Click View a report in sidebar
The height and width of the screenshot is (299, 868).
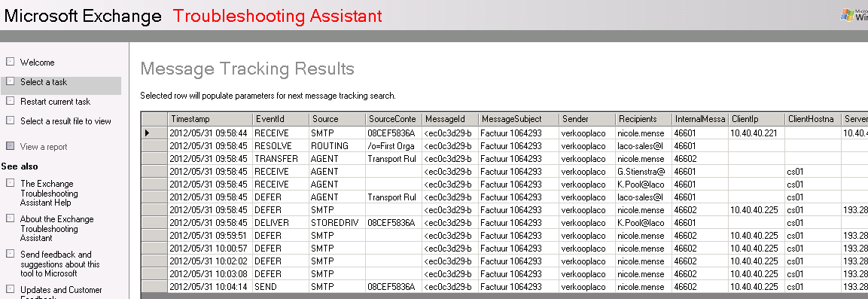44,147
